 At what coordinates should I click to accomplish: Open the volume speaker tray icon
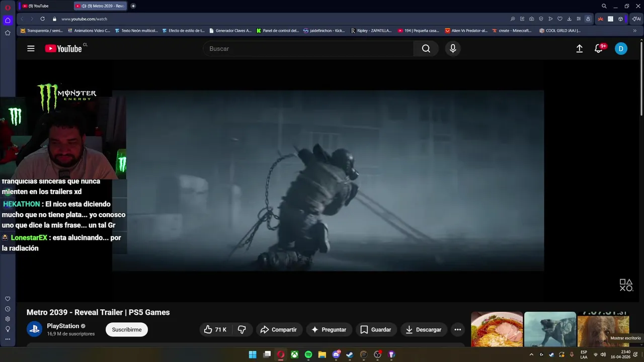603,354
